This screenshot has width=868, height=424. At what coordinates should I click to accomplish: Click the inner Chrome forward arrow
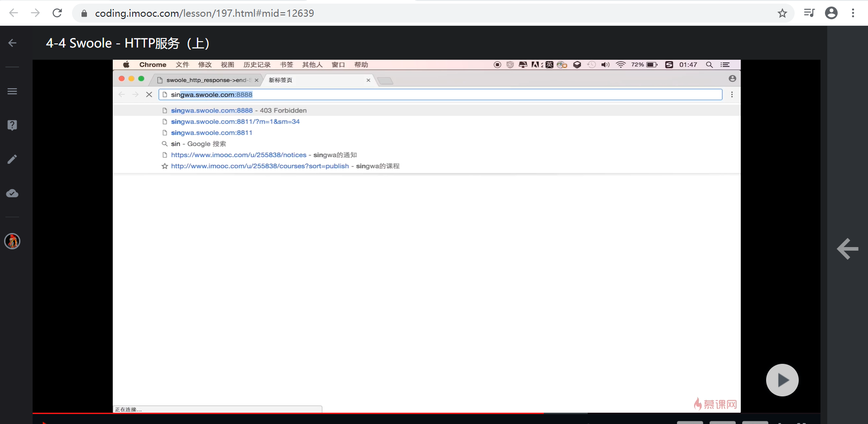pyautogui.click(x=135, y=95)
